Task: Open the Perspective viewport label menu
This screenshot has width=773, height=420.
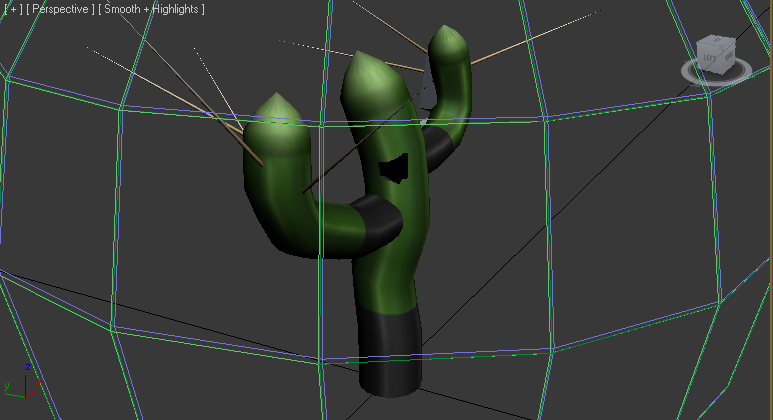Action: (x=60, y=9)
